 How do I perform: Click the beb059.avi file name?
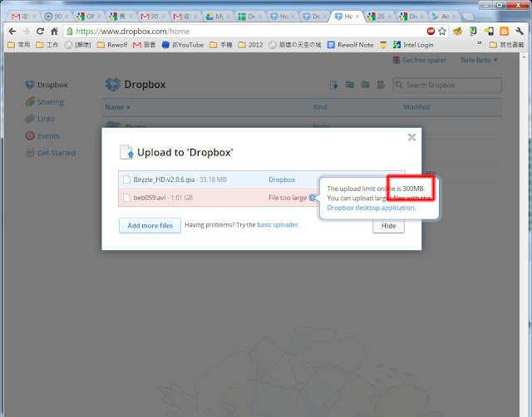[150, 198]
